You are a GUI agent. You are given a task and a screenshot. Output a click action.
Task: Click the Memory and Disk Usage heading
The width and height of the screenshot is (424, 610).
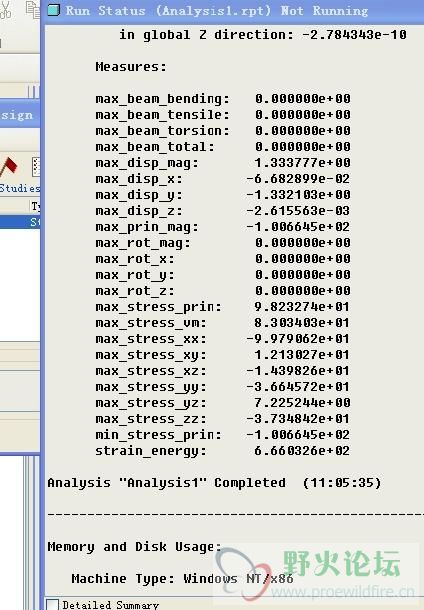click(x=135, y=547)
